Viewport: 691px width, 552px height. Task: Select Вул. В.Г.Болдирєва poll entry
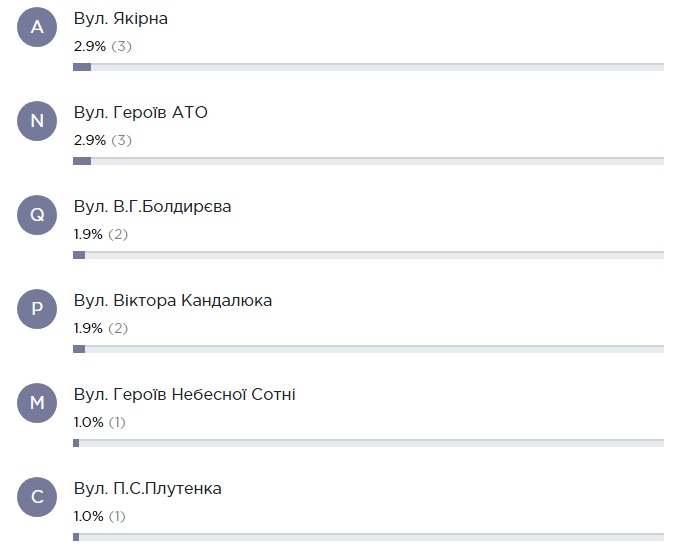(152, 207)
